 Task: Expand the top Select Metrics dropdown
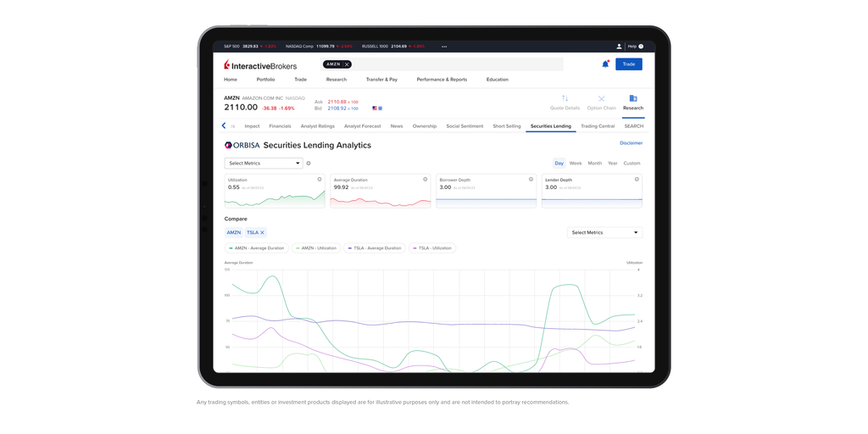click(264, 164)
